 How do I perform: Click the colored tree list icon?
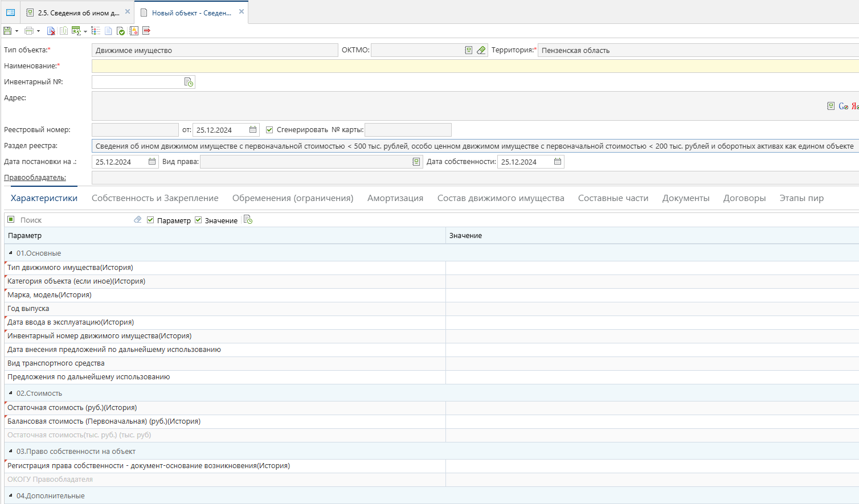[x=96, y=31]
